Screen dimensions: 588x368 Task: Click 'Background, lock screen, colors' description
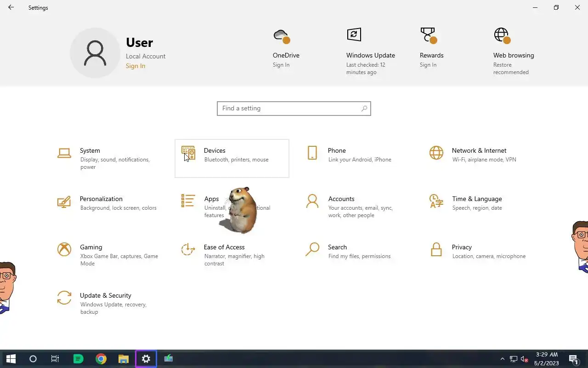pyautogui.click(x=119, y=208)
